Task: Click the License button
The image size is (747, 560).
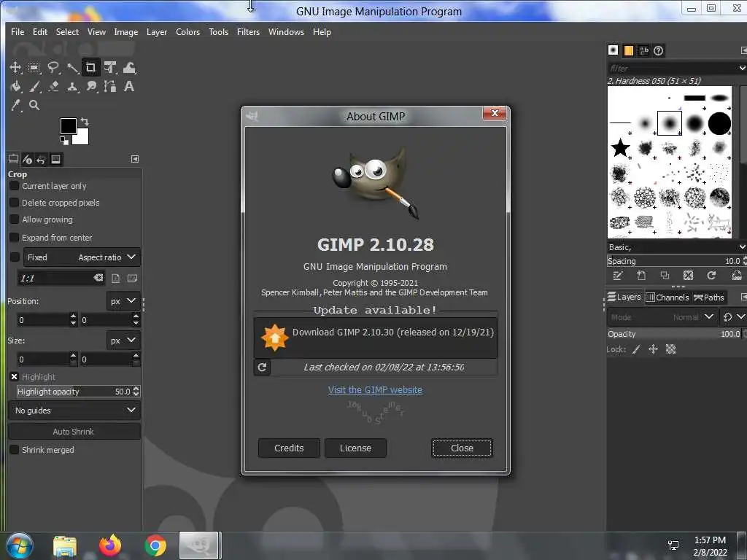Action: pyautogui.click(x=355, y=448)
